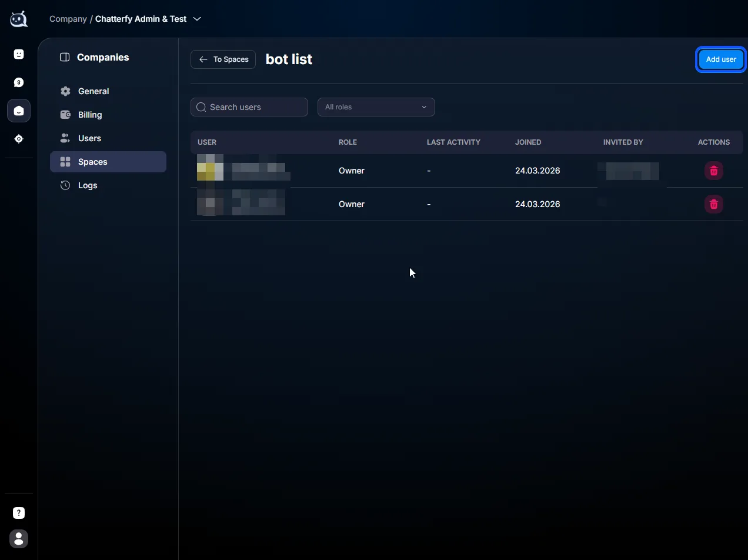
Task: Click the LAST ACTIVITY column header
Action: tap(453, 142)
